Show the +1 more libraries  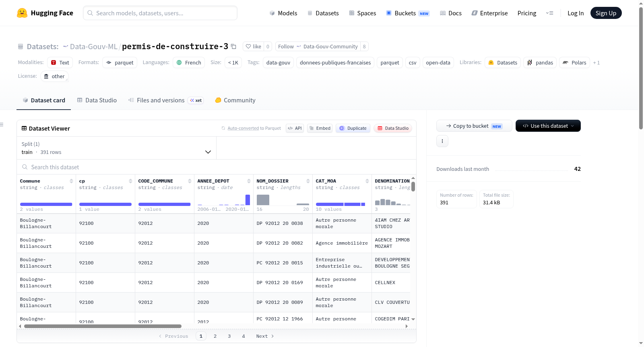pos(597,62)
